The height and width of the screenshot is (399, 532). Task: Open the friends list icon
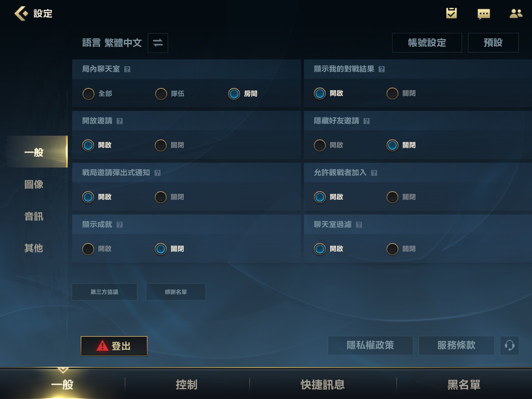(516, 13)
